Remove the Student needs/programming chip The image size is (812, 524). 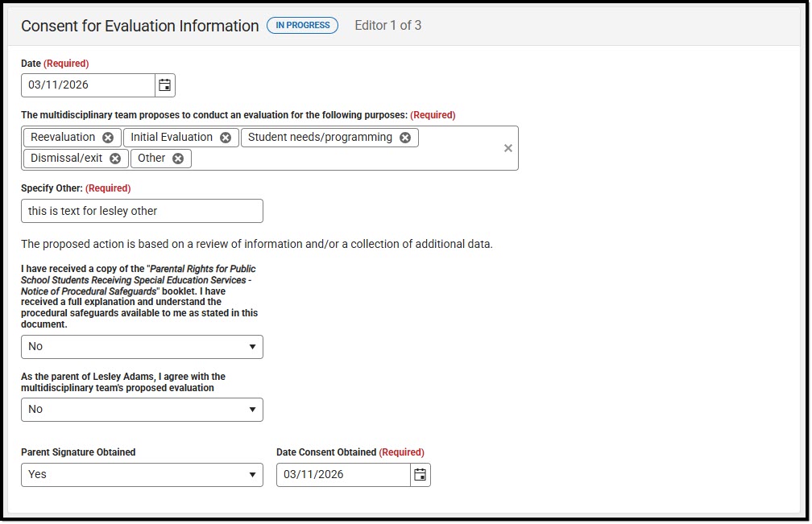coord(405,137)
